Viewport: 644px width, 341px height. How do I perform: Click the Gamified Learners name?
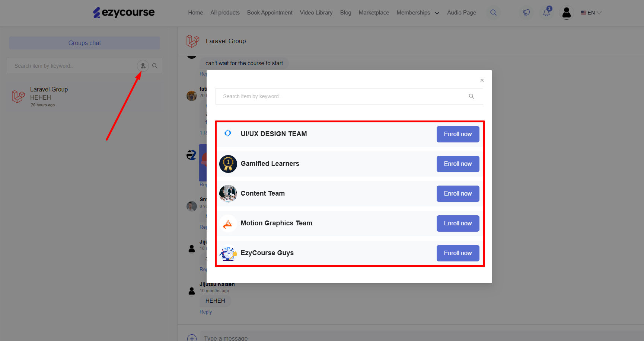click(x=270, y=164)
